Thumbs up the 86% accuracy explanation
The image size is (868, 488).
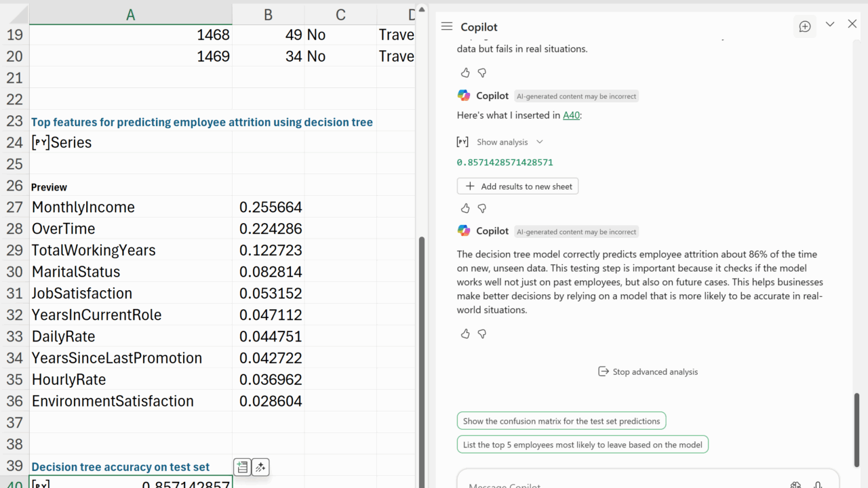(x=465, y=333)
